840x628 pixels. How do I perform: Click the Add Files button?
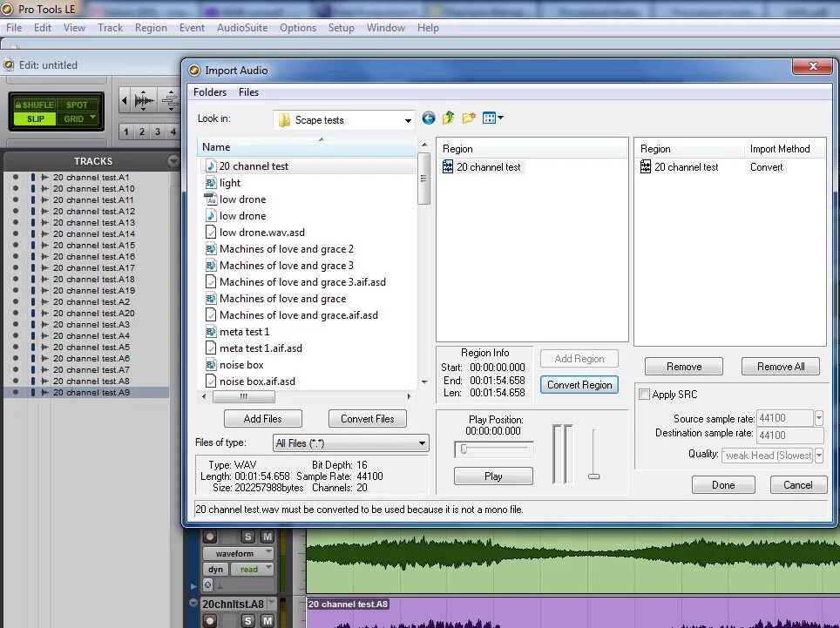[262, 419]
